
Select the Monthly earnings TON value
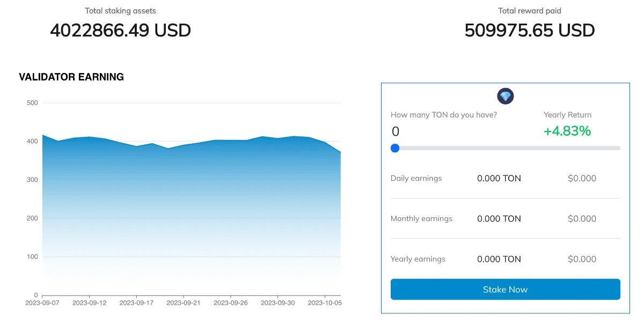coord(499,218)
